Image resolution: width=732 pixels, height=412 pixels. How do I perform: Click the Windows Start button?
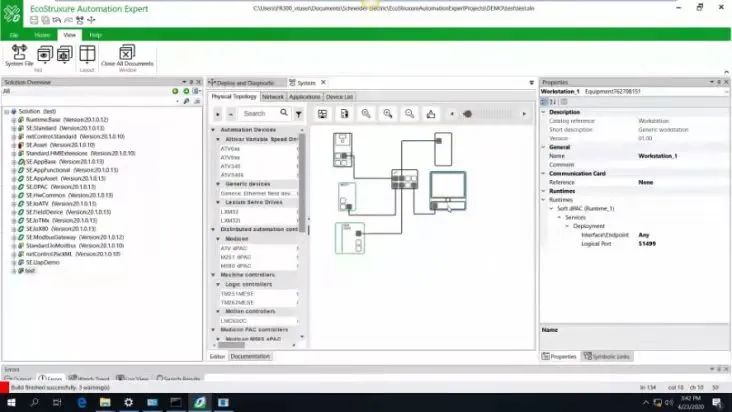click(11, 402)
